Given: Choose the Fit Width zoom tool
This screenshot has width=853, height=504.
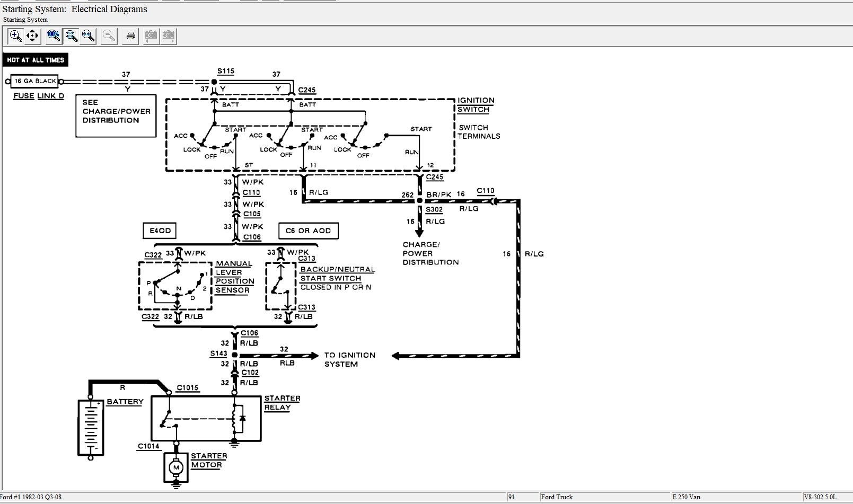Looking at the screenshot, I should tap(88, 36).
